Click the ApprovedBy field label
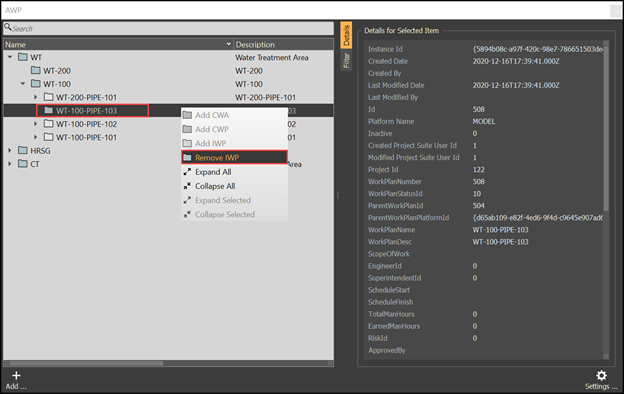Screen dimensions: 624x394 tap(387, 351)
